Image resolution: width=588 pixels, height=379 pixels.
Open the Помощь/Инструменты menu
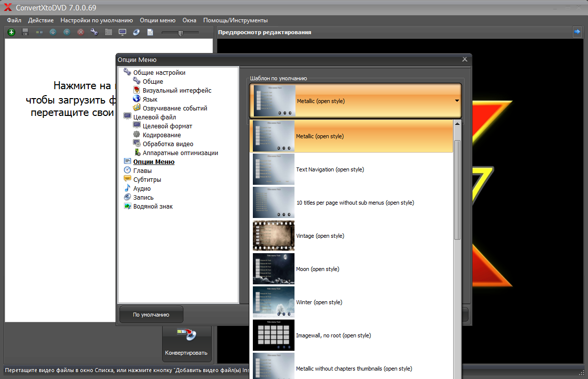[x=235, y=20]
